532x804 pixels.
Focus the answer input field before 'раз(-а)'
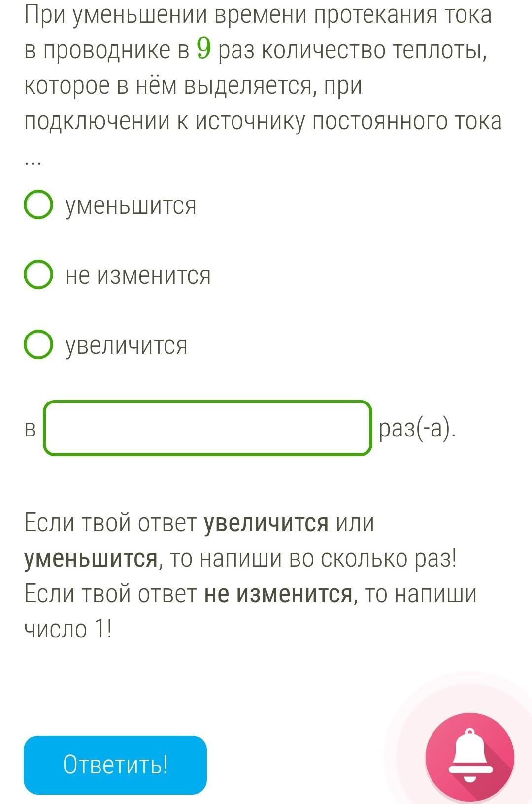tap(207, 428)
